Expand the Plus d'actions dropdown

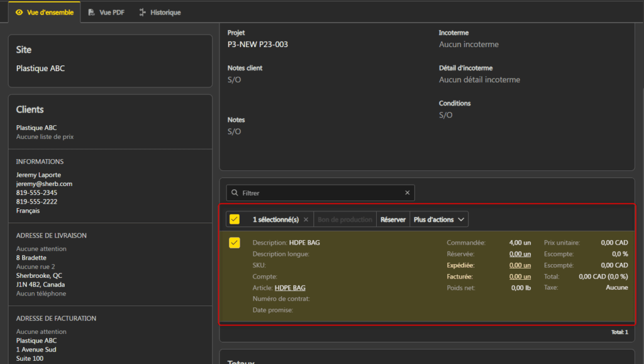click(439, 219)
